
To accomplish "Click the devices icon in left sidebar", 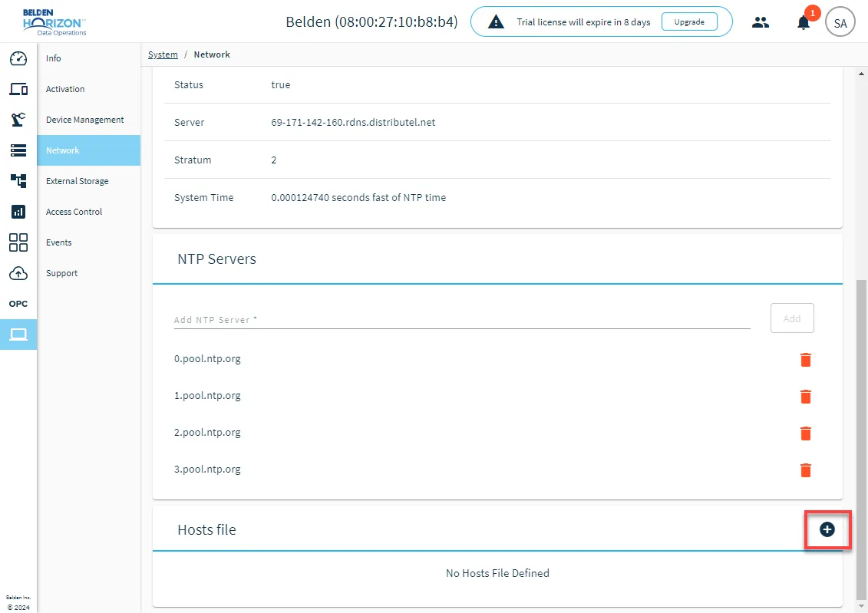I will click(x=18, y=88).
